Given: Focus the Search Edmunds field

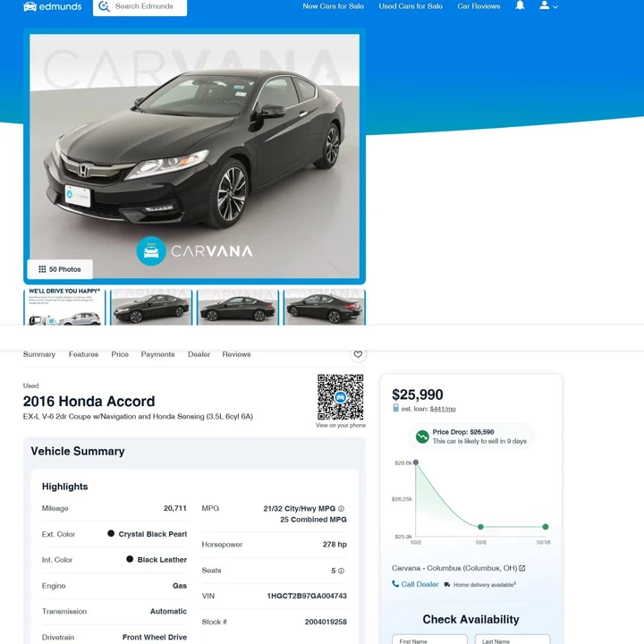Looking at the screenshot, I should (140, 6).
